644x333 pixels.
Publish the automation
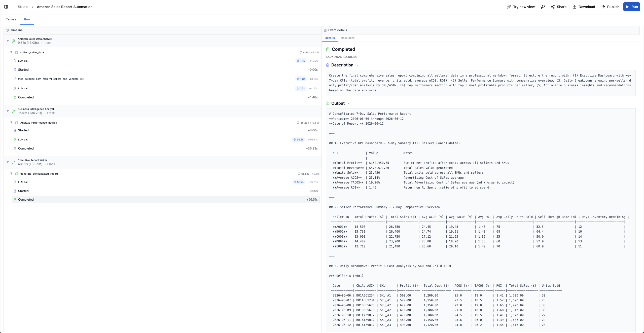click(x=610, y=7)
